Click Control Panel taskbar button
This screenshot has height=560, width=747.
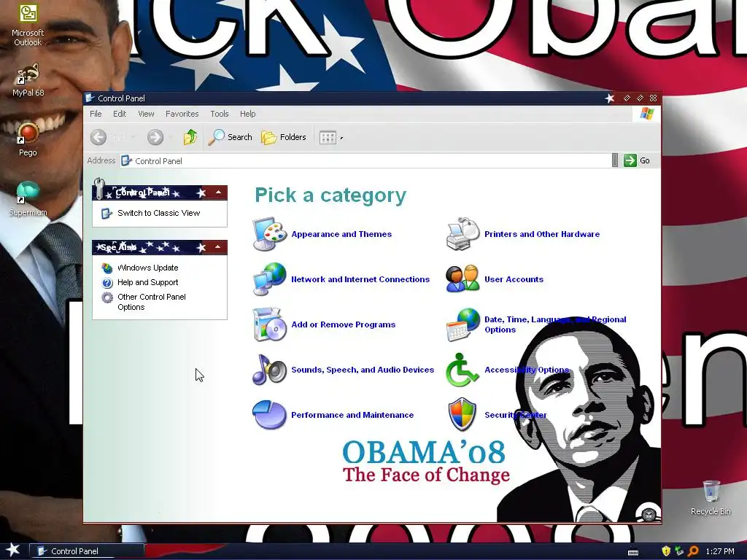pos(87,551)
